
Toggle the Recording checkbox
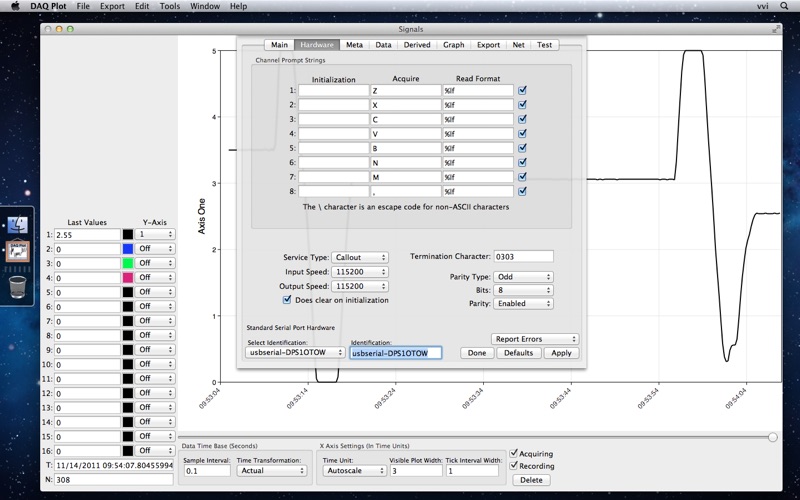coord(514,466)
